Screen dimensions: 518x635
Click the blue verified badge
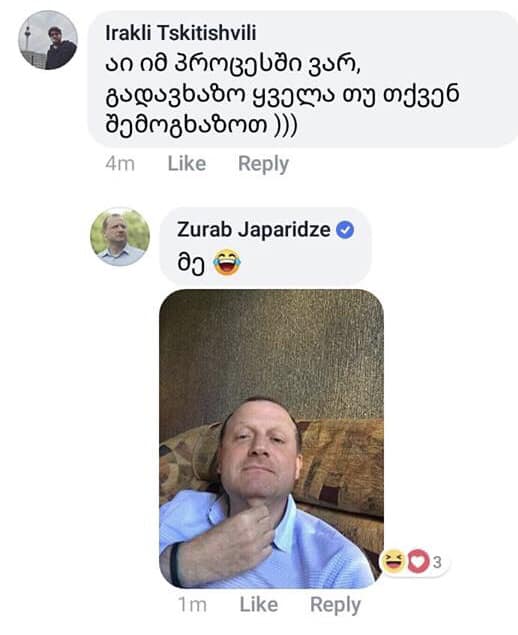click(345, 230)
